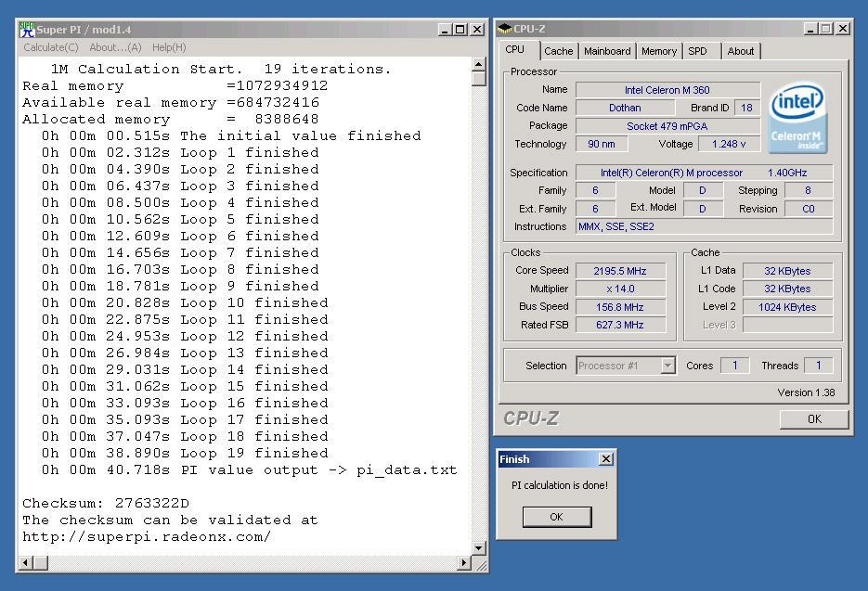Click Super PI horizontal scrollbar right arrow

pyautogui.click(x=464, y=563)
